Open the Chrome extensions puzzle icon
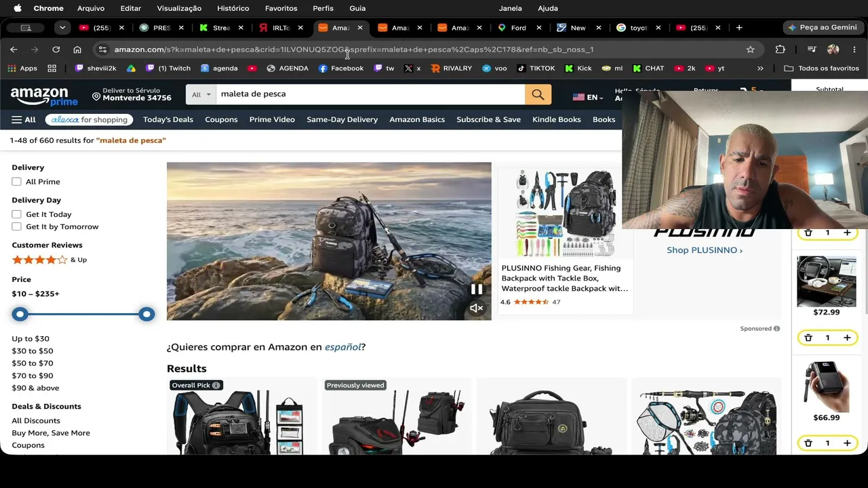The height and width of the screenshot is (488, 868). pyautogui.click(x=781, y=49)
